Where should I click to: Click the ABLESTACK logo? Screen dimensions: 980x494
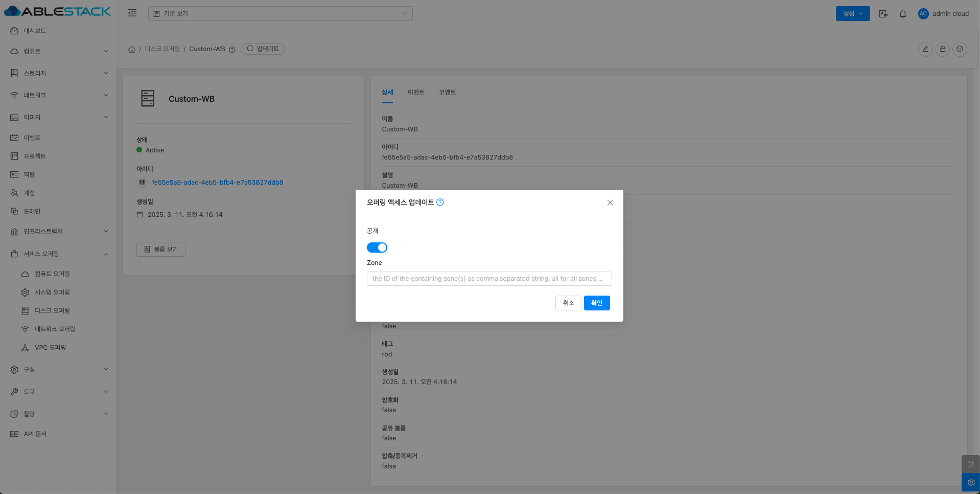coord(57,11)
